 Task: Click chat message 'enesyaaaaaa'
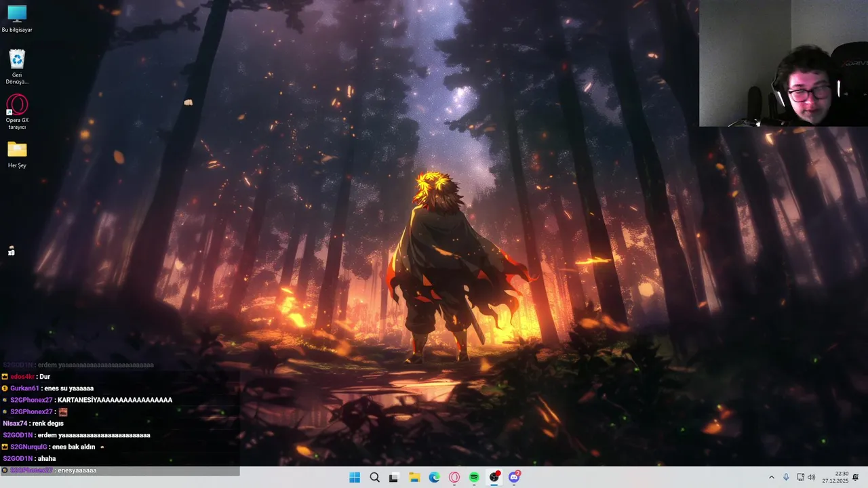click(77, 470)
